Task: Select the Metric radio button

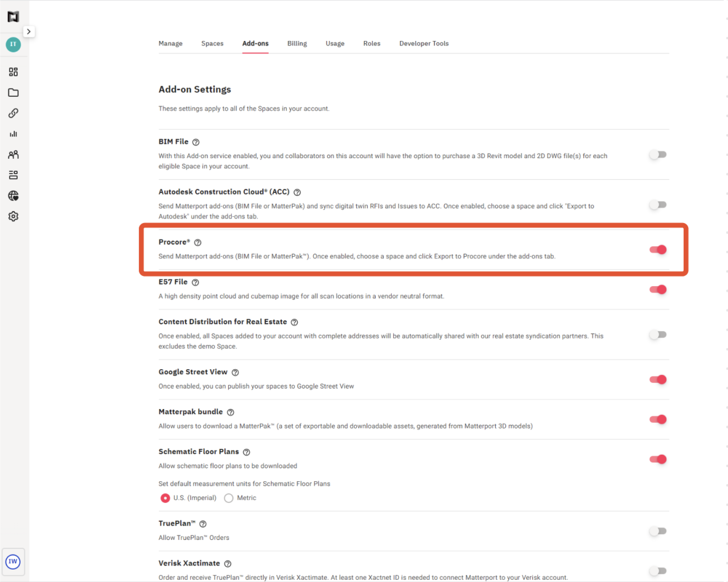Action: [229, 498]
